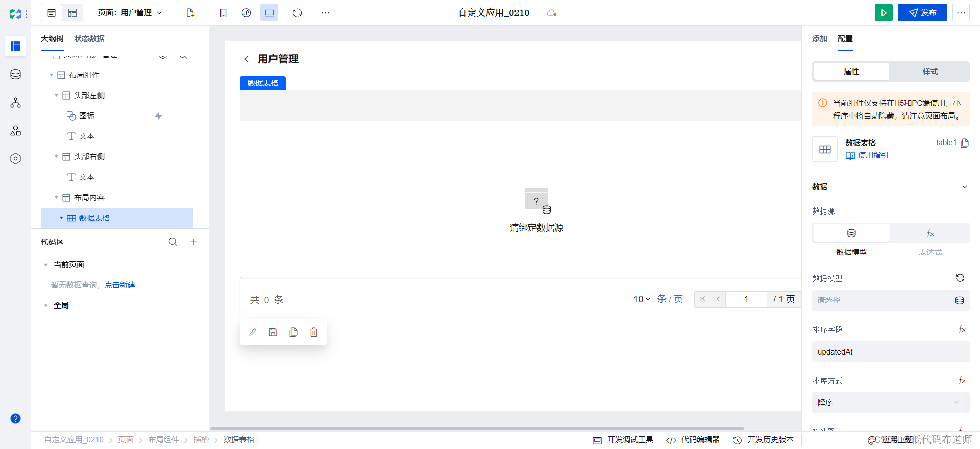Collapse the 布局内容 tree node

[x=56, y=198]
